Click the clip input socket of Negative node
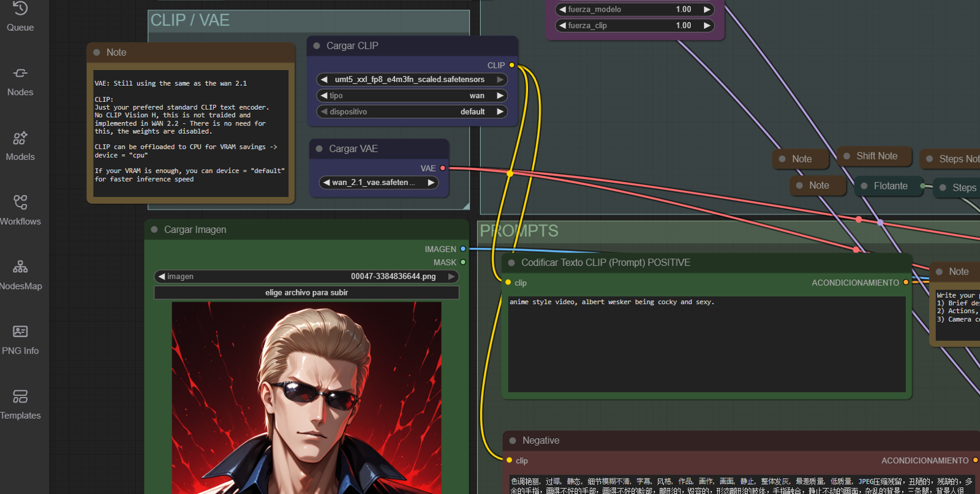Screen dimensions: 980x494 (x=510, y=460)
